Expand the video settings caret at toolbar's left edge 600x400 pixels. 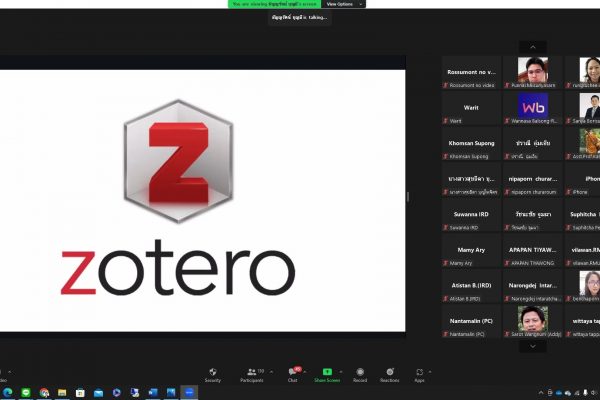10,372
